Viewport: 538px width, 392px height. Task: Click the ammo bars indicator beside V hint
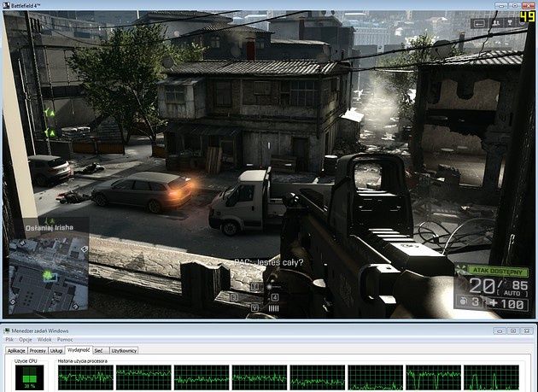(x=273, y=308)
